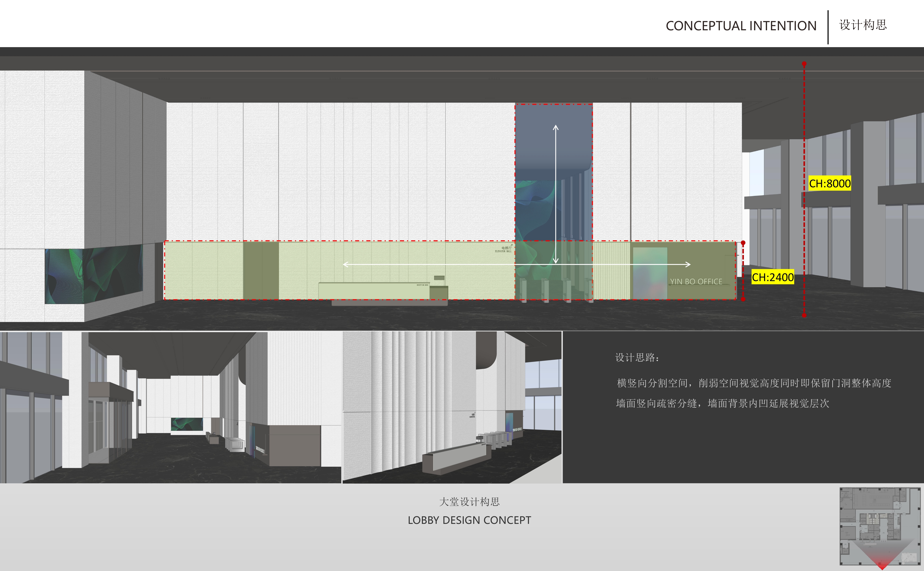This screenshot has width=924, height=571.
Task: Click the CH:2400 yellow height label
Action: coord(772,277)
